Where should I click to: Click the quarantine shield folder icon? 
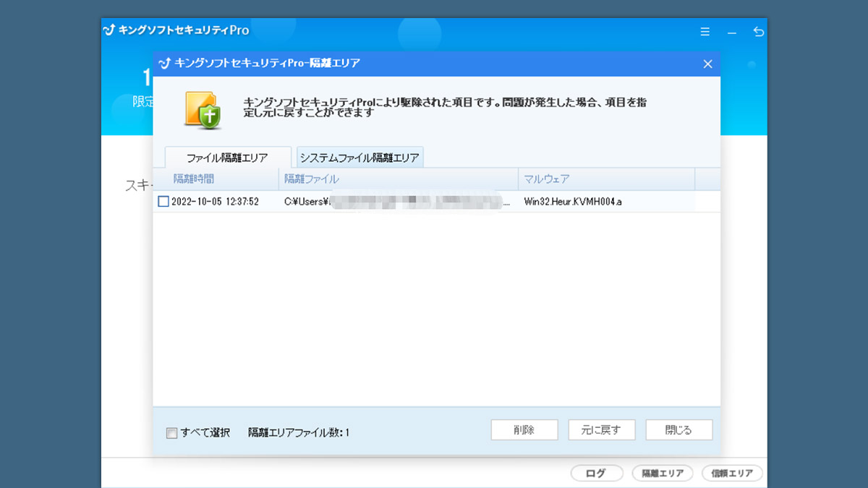click(203, 111)
